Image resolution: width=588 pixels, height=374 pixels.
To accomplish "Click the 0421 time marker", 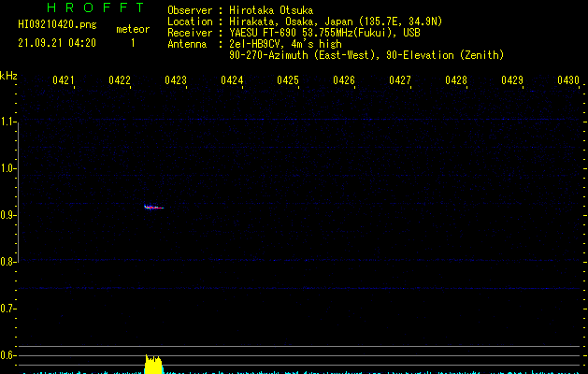I will 63,80.
